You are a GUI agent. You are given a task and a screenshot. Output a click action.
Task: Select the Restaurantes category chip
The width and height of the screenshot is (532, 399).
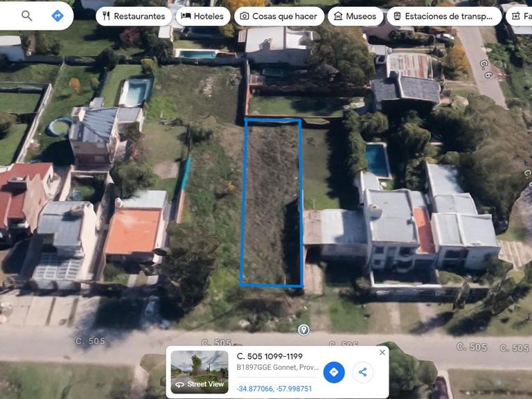pos(134,17)
